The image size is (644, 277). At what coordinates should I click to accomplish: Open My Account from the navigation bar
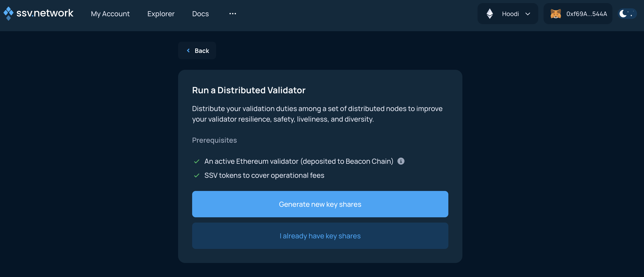point(110,14)
